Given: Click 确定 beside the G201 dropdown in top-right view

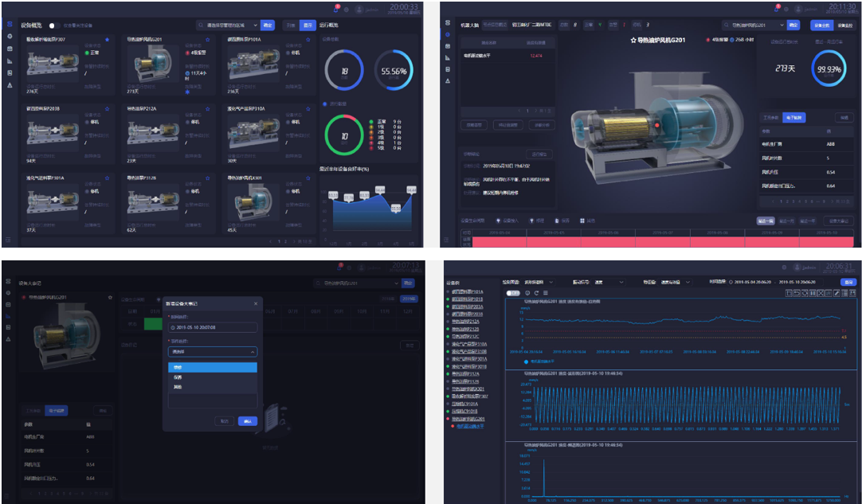Looking at the screenshot, I should click(x=793, y=25).
